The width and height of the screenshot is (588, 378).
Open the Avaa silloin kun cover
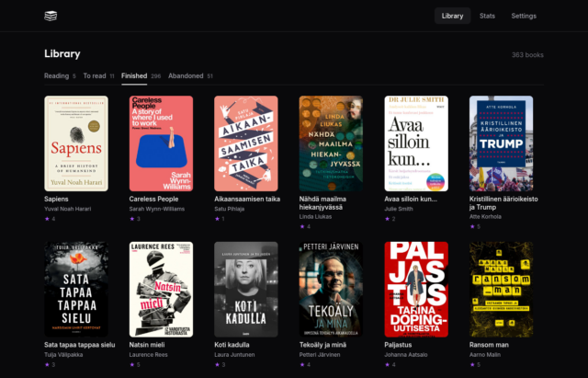pos(416,143)
